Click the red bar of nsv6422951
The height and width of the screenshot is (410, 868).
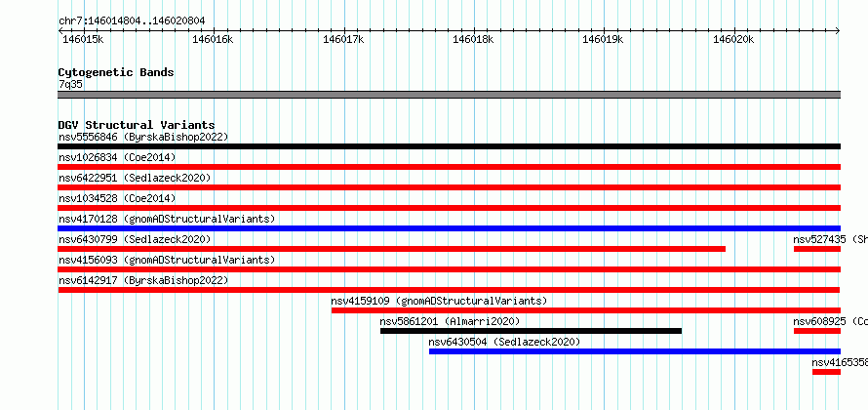click(x=449, y=187)
